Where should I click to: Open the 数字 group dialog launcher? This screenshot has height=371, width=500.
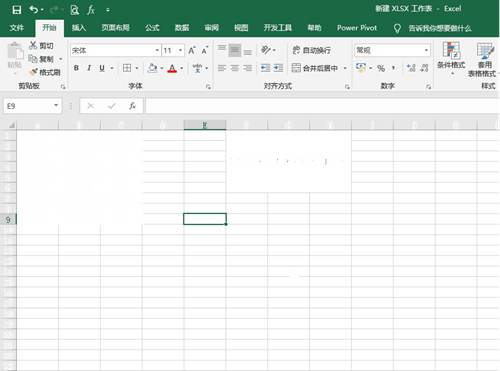[x=429, y=87]
